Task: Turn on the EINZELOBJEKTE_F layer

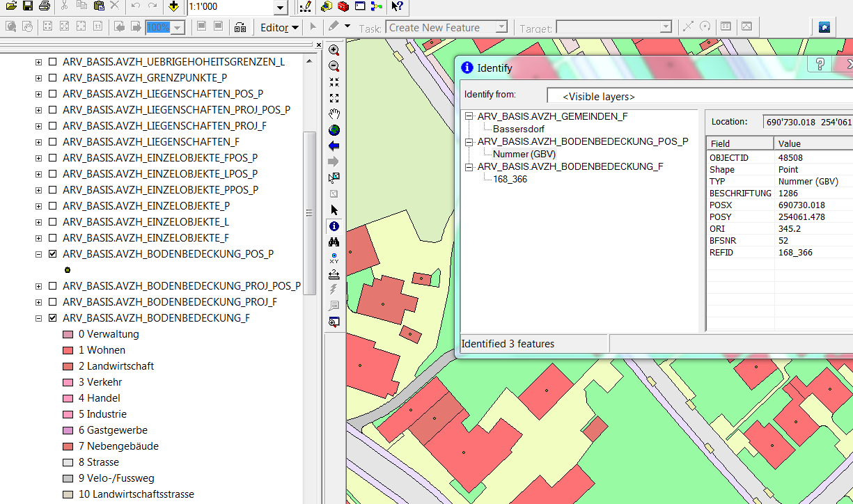Action: pos(52,238)
